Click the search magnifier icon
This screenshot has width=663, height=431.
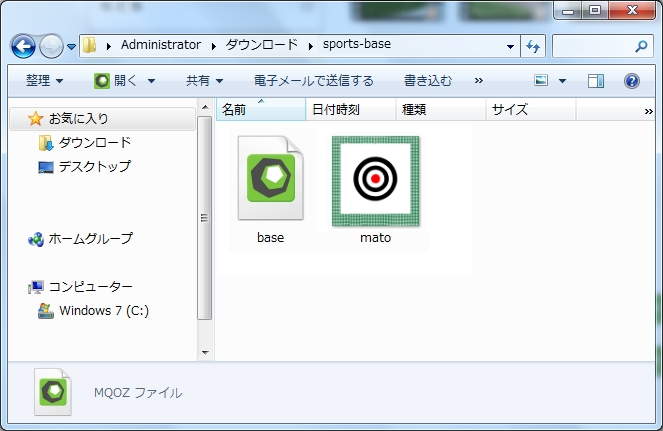[641, 46]
